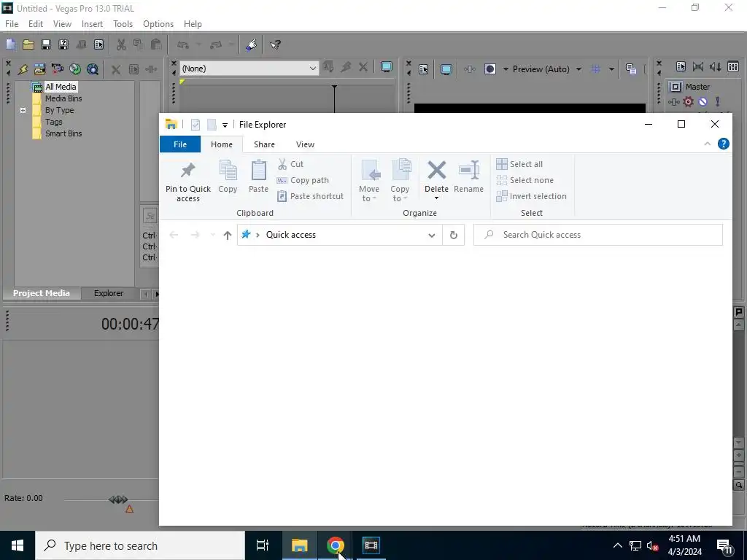Select the All Media tree item
This screenshot has height=560, width=747.
tap(61, 87)
